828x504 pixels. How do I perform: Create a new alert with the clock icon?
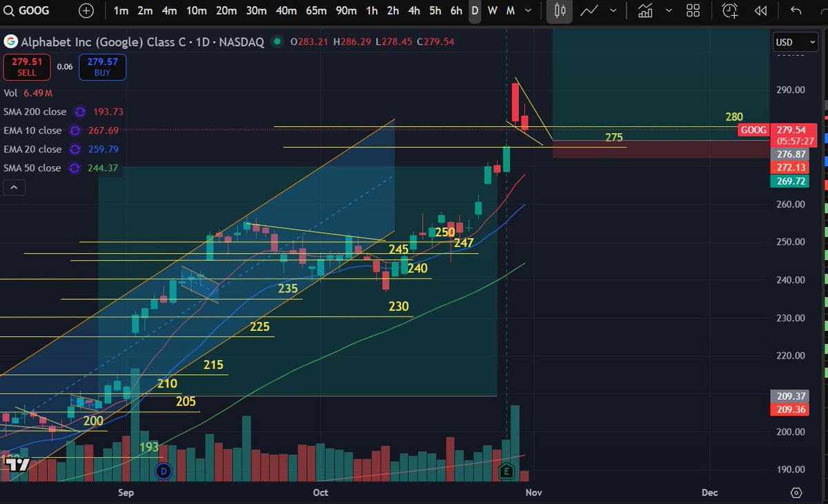729,11
